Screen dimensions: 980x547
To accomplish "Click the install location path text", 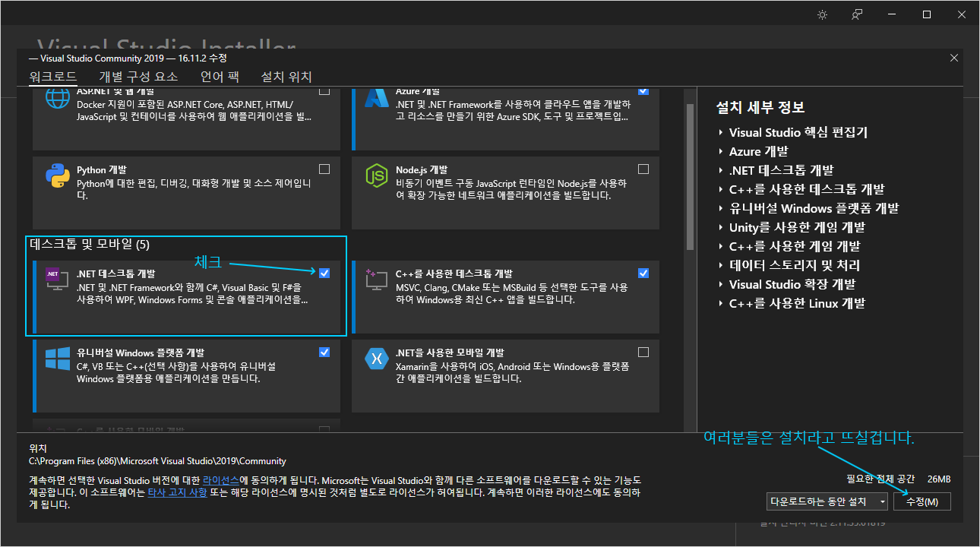I will click(157, 461).
